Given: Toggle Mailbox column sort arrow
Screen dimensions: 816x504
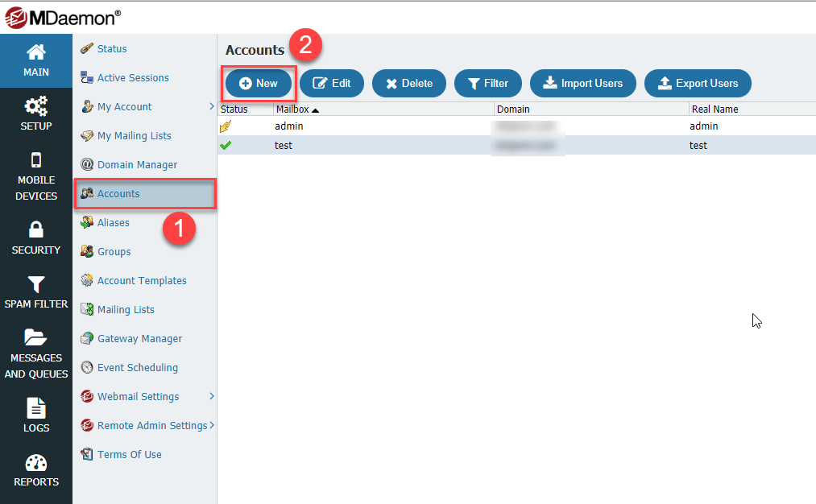Looking at the screenshot, I should coord(315,109).
